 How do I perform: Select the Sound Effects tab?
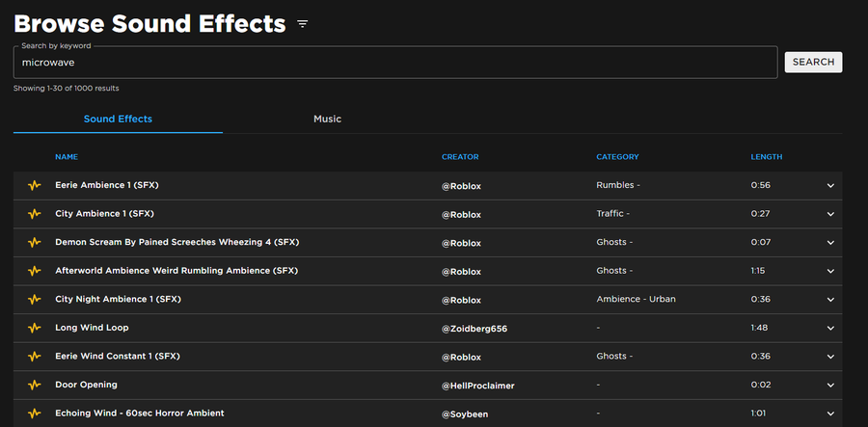click(118, 119)
